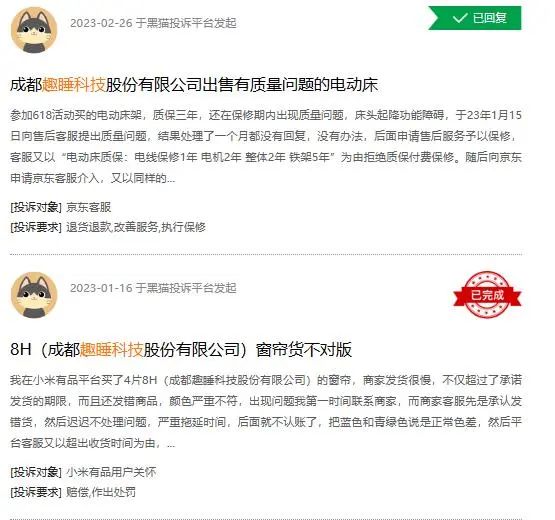This screenshot has width=555, height=520.
Task: Open complaint titled 窗帘货不对版
Action: [181, 350]
